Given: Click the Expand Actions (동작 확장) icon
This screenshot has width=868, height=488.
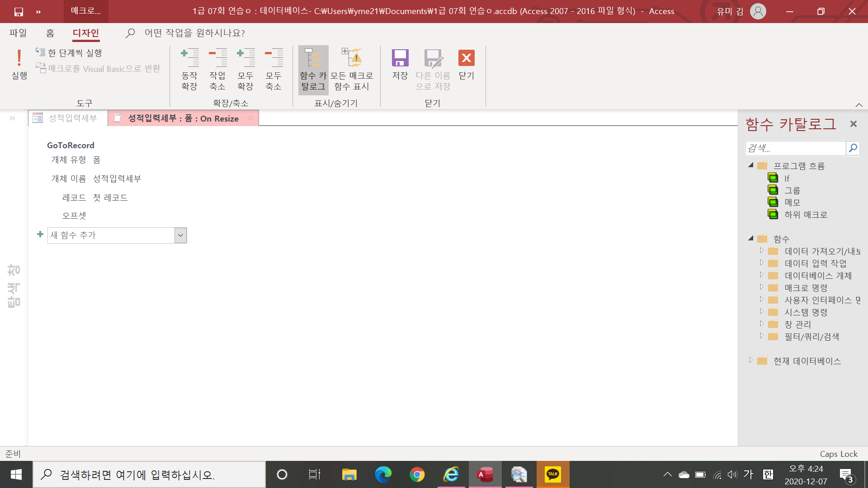Looking at the screenshot, I should pos(190,59).
